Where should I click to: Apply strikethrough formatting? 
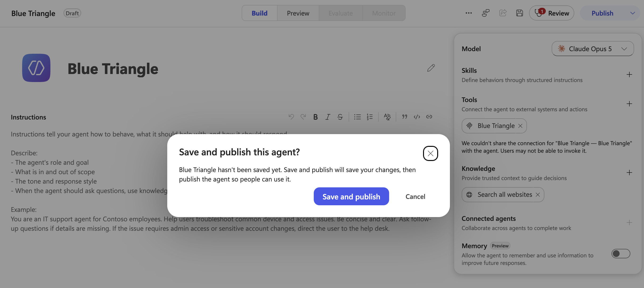pyautogui.click(x=340, y=117)
